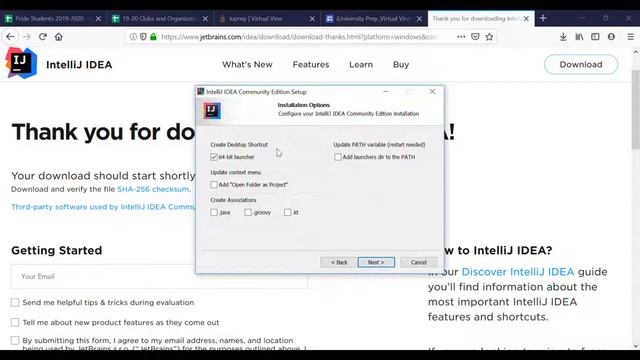Toggle the 64-bit launcher checkbox
Screen dimensions: 640x360
214,157
